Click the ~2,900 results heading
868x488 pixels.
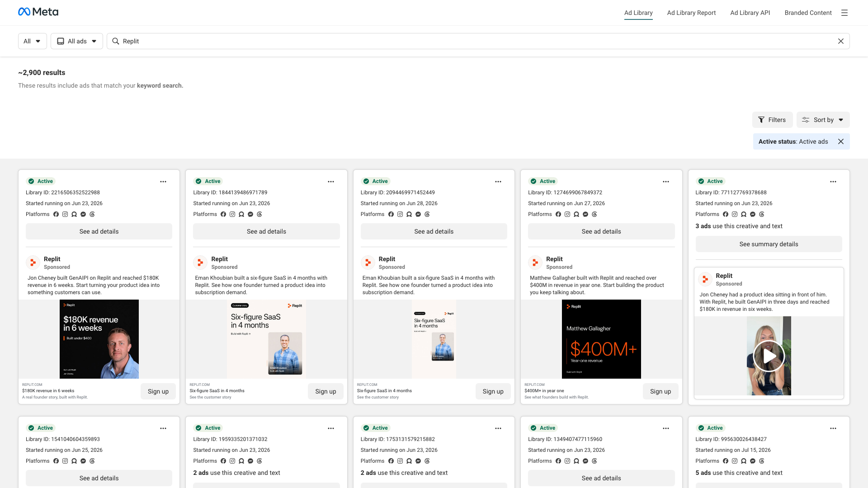[x=42, y=73]
